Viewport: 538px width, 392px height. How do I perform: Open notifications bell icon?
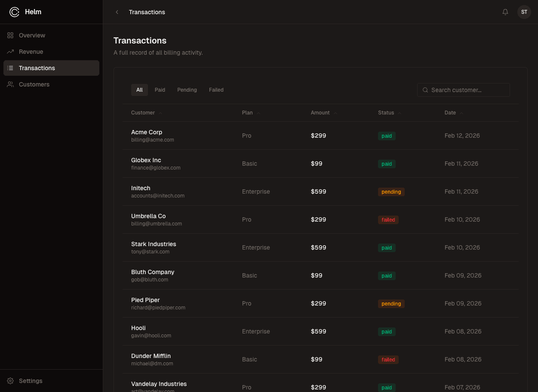pyautogui.click(x=505, y=12)
